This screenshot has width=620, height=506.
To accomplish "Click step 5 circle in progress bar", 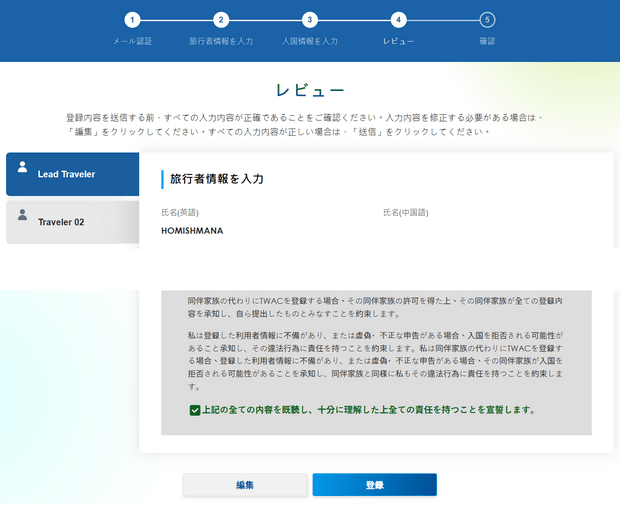I will (487, 20).
